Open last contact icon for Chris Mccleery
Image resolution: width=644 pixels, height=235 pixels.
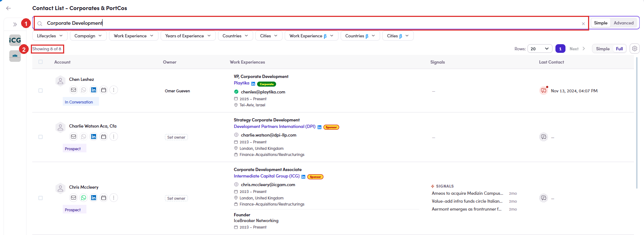click(x=544, y=198)
